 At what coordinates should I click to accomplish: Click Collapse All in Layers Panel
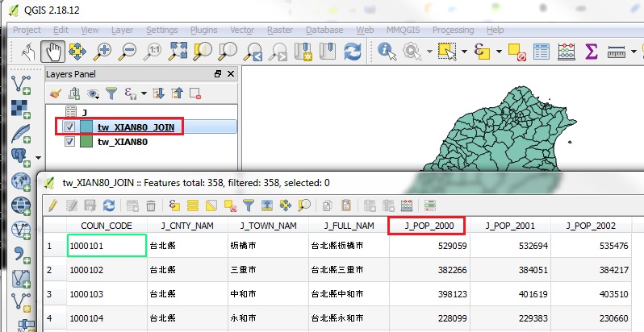click(177, 93)
